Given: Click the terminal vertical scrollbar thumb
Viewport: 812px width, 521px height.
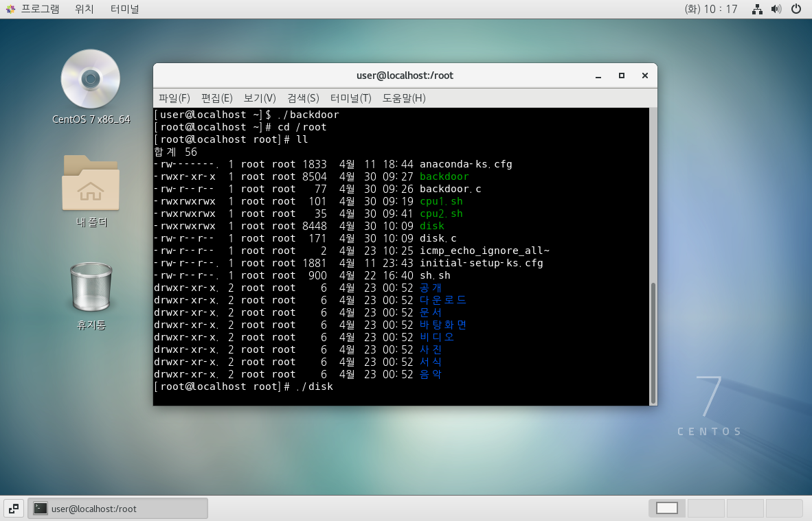Looking at the screenshot, I should (653, 343).
